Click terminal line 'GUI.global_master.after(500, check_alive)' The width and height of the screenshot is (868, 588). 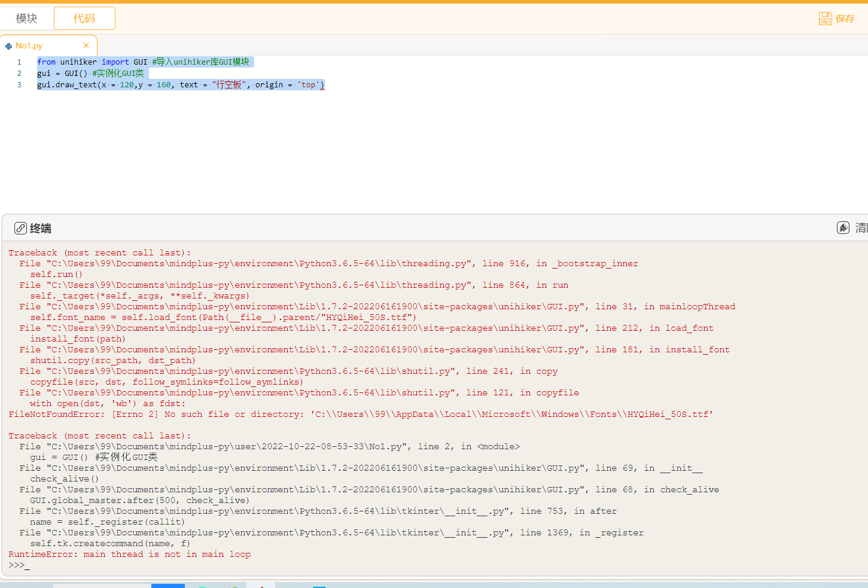(140, 500)
